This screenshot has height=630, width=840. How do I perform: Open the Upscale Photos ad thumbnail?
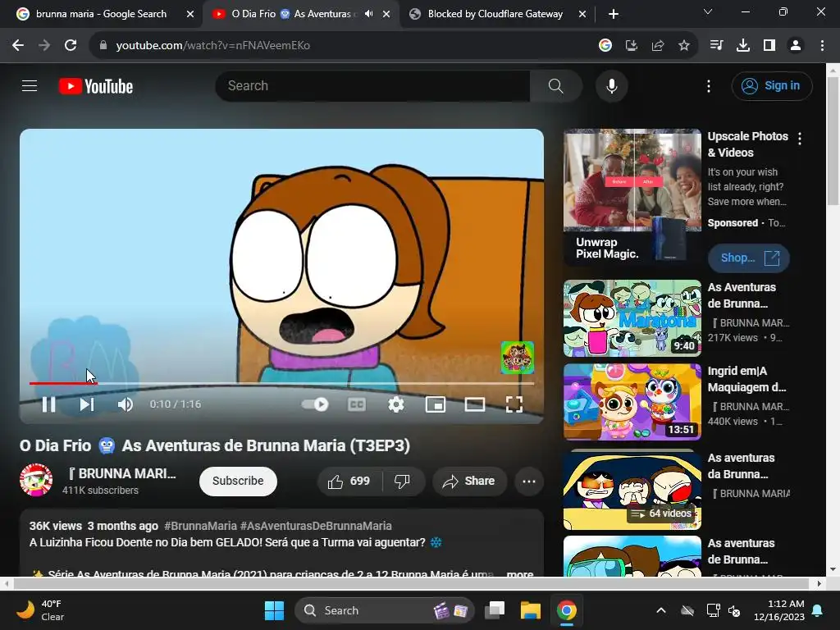click(632, 197)
